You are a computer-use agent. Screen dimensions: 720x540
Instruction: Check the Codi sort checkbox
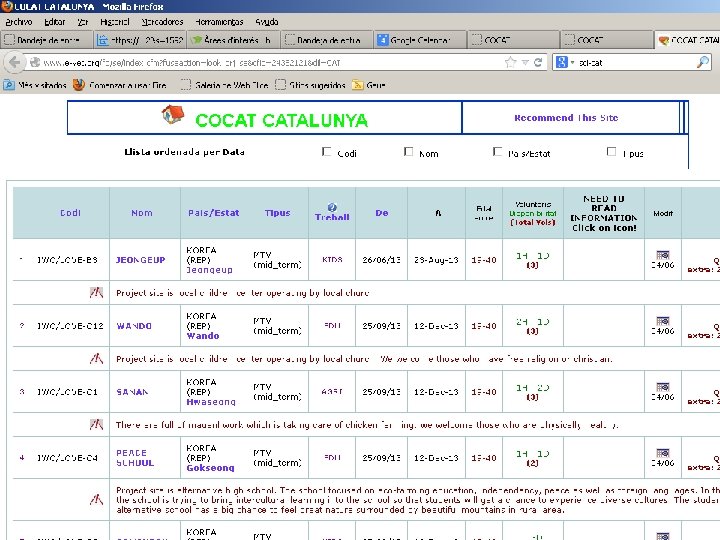(x=326, y=152)
